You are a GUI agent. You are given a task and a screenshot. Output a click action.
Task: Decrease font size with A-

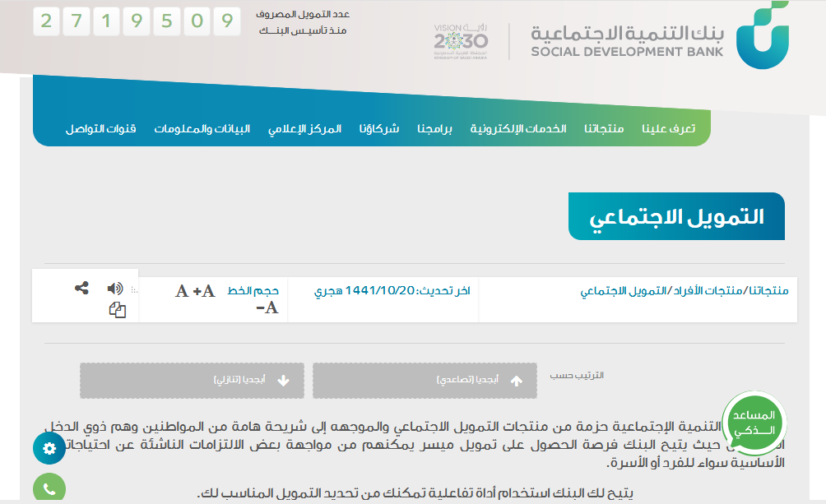point(267,308)
